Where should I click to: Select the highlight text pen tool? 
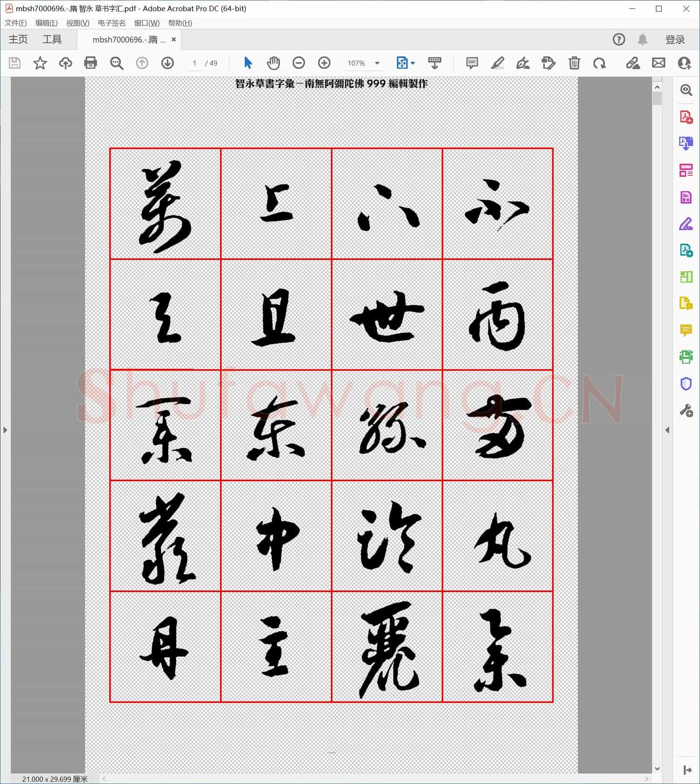click(497, 63)
